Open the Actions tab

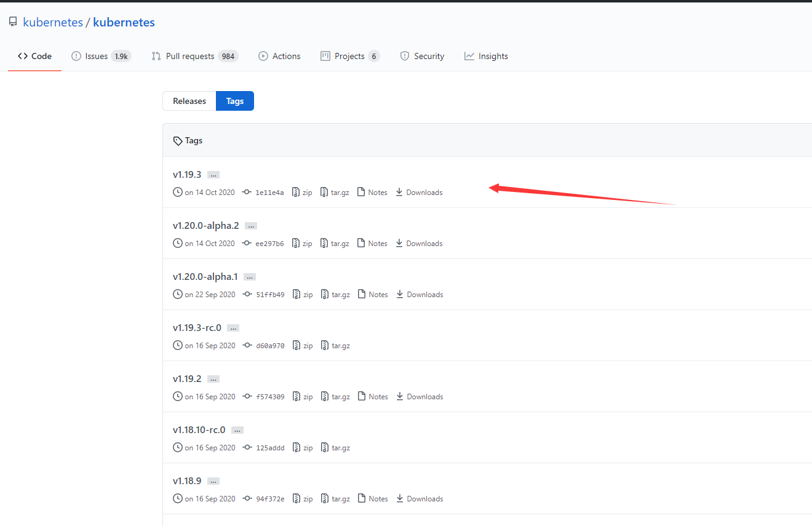point(279,56)
